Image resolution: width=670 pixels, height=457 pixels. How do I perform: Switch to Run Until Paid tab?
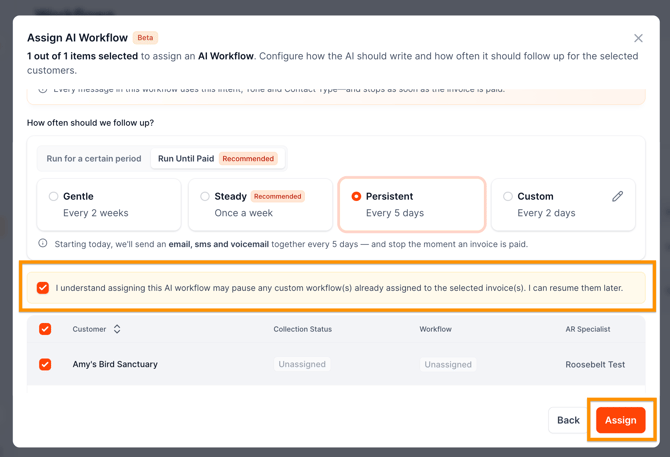point(218,158)
